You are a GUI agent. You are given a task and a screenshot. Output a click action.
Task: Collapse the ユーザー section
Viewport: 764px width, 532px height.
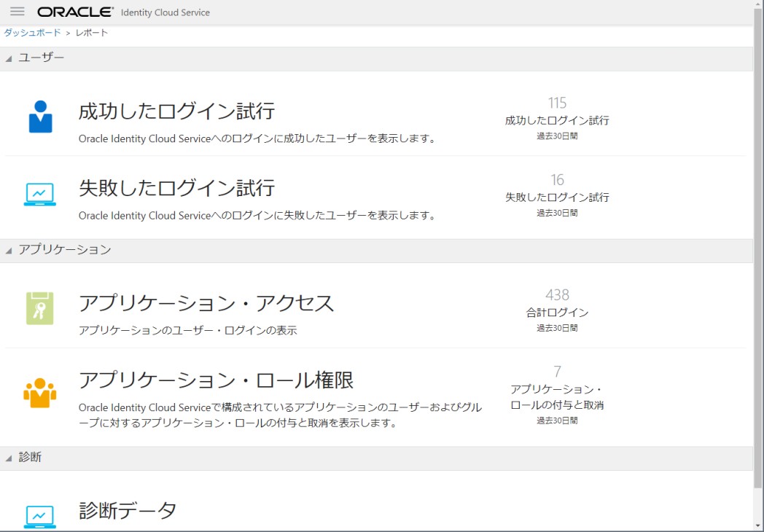(x=8, y=58)
